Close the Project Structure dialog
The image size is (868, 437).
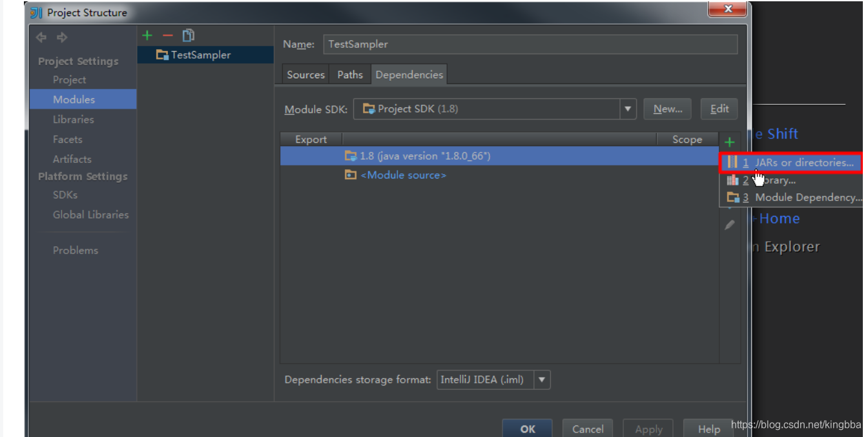(728, 9)
